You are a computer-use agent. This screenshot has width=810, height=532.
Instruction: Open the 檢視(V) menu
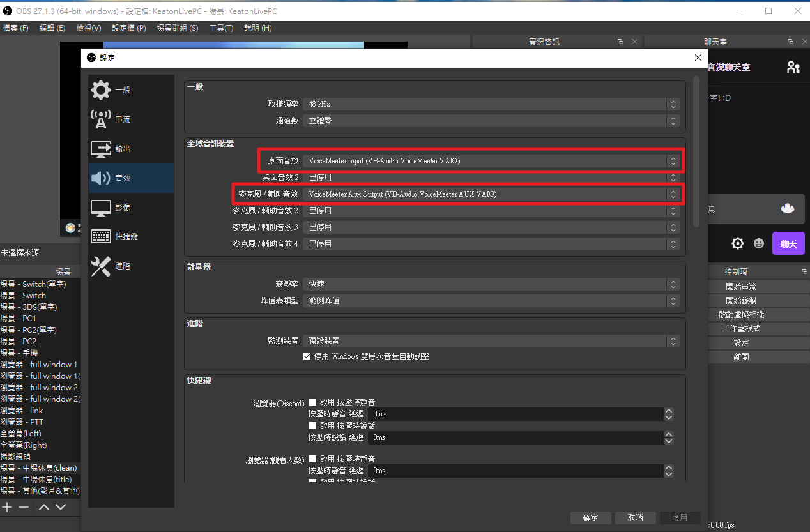[x=88, y=28]
